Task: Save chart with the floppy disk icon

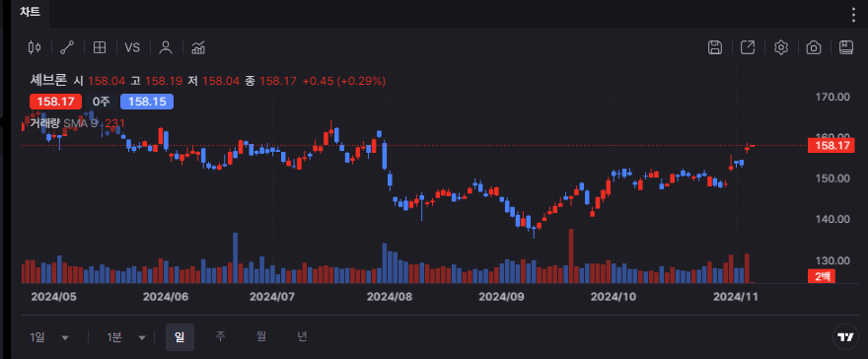Action: [715, 47]
